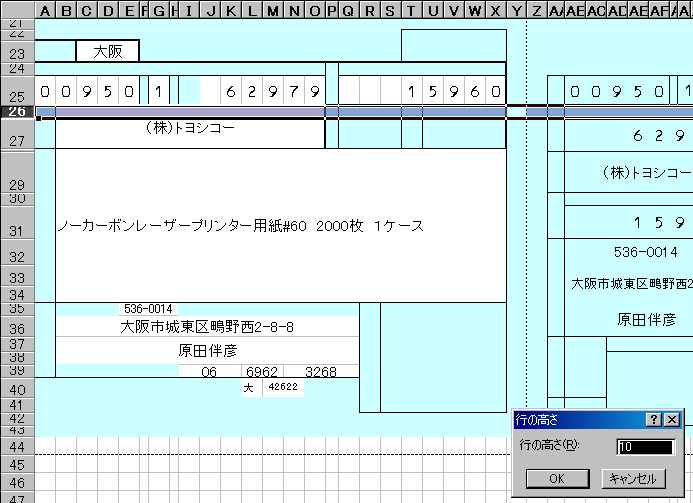693x503 pixels.
Task: Click the 06 area code cell
Action: (x=209, y=371)
